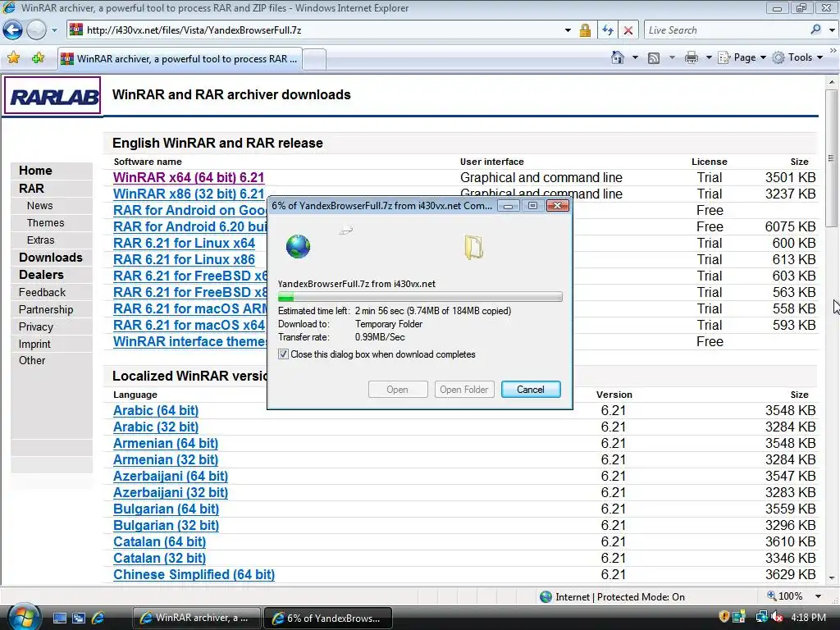This screenshot has width=840, height=630.
Task: Switch to the 6% of YandexBrows taskbar button
Action: 328,619
